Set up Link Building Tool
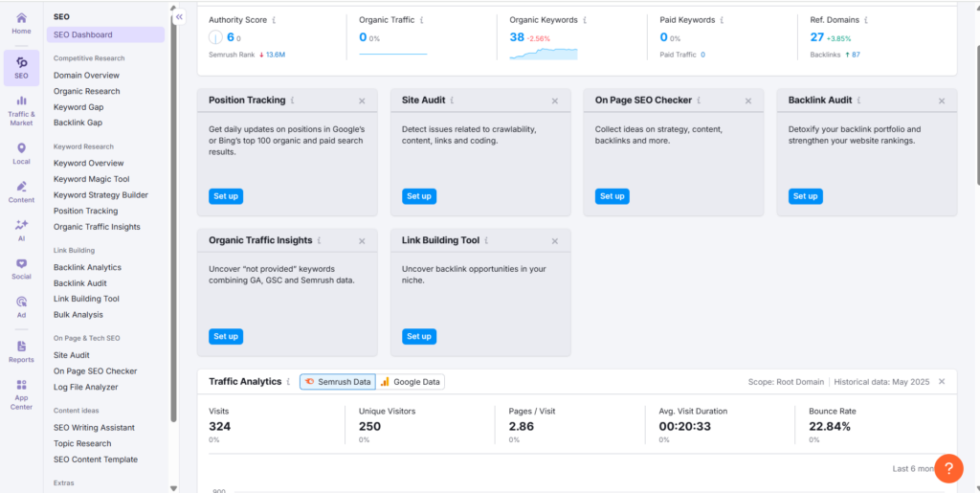This screenshot has width=980, height=493. (x=419, y=337)
